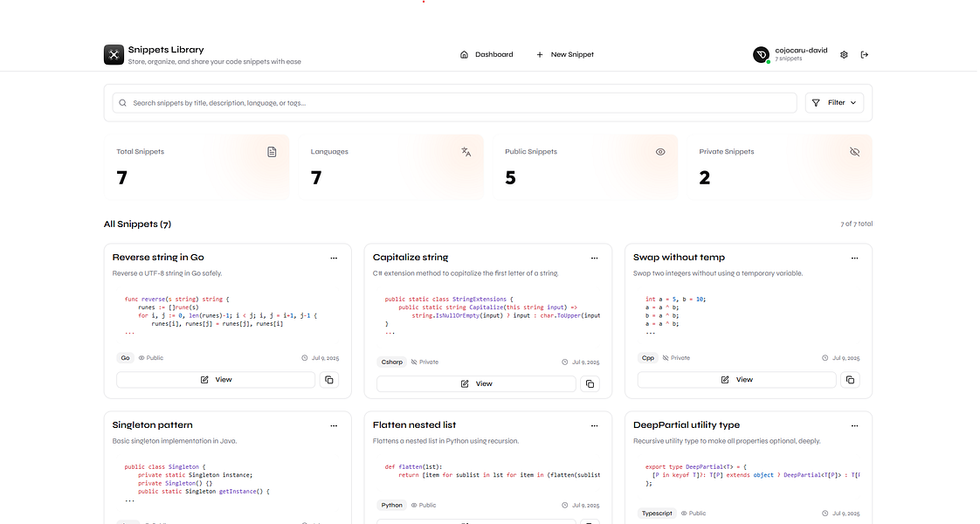The width and height of the screenshot is (980, 524).
Task: Click the cojocaru-david profile avatar
Action: [761, 54]
